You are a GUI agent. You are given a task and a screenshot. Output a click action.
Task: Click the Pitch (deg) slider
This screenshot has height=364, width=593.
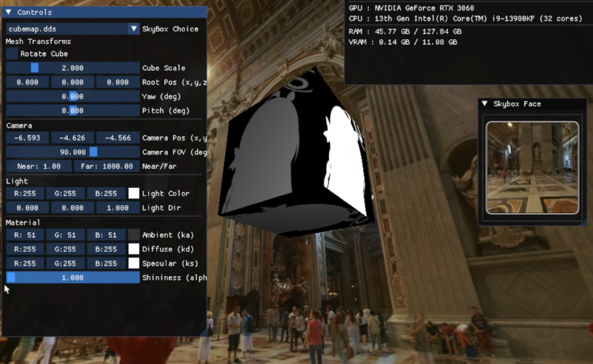(x=73, y=111)
